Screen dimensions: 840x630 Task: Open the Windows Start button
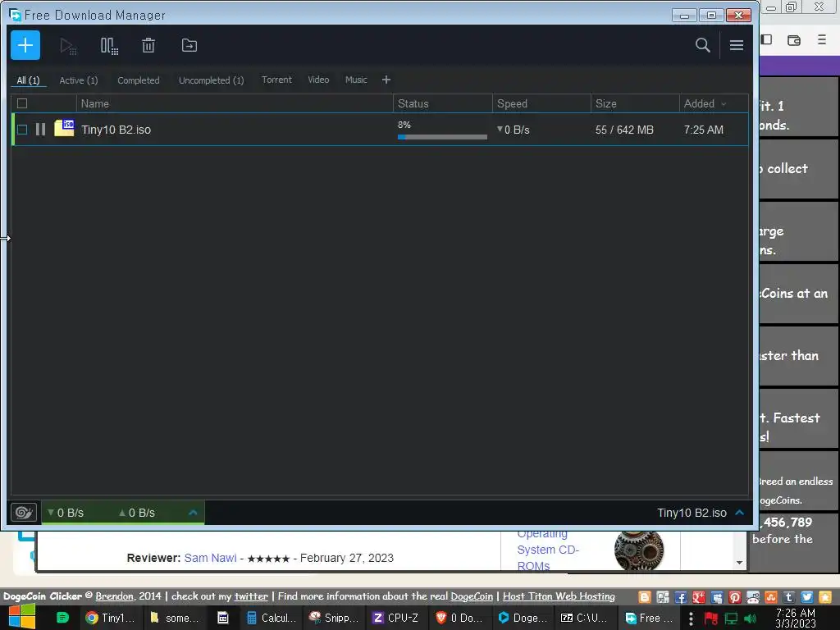[x=21, y=617]
